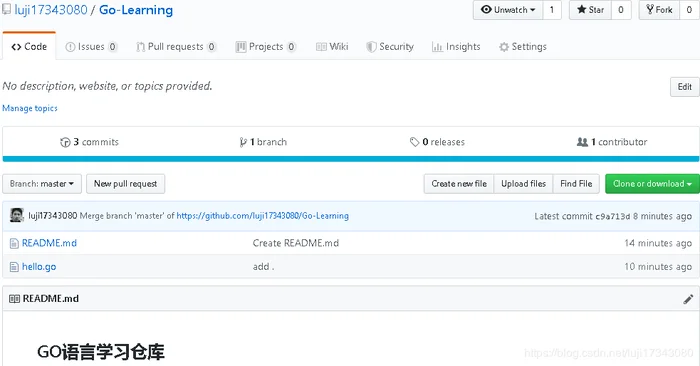700x366 pixels.
Task: Click the code brackets icon on Code tab
Action: click(x=17, y=47)
